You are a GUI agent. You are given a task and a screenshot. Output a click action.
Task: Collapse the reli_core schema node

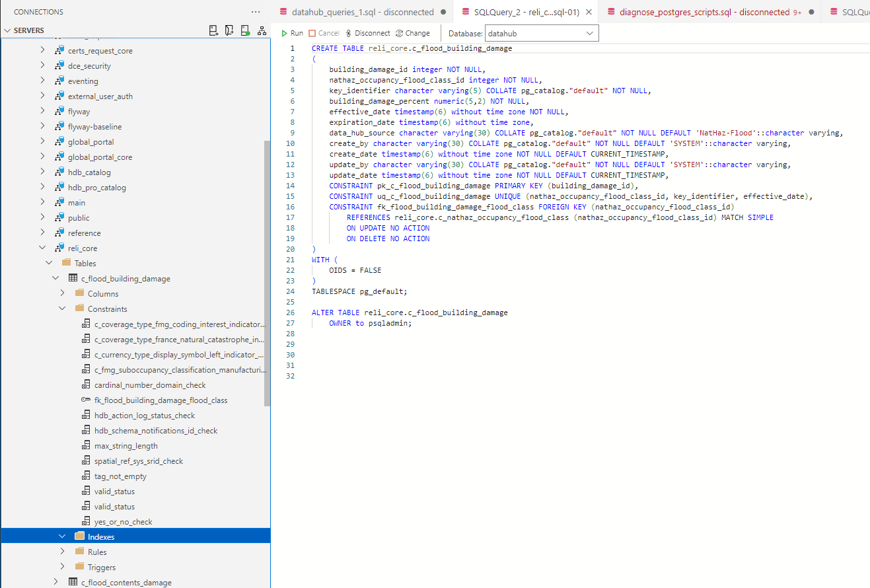point(42,247)
